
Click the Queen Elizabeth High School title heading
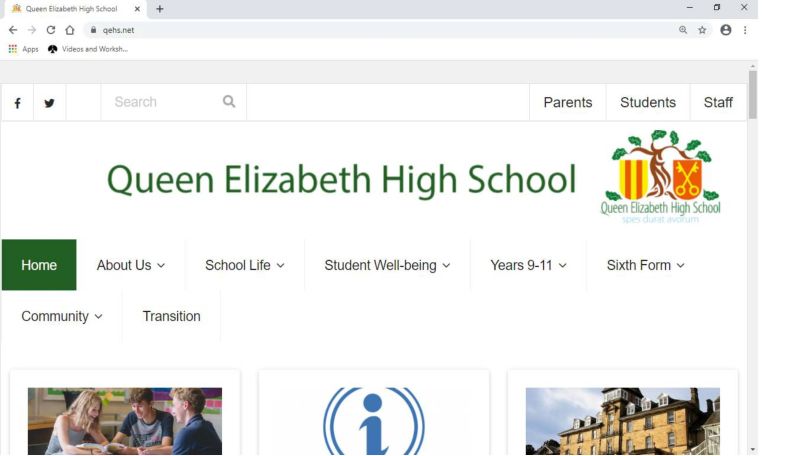coord(341,180)
